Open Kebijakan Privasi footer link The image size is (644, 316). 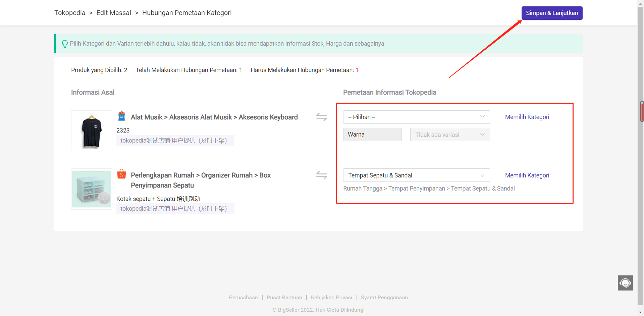331,298
